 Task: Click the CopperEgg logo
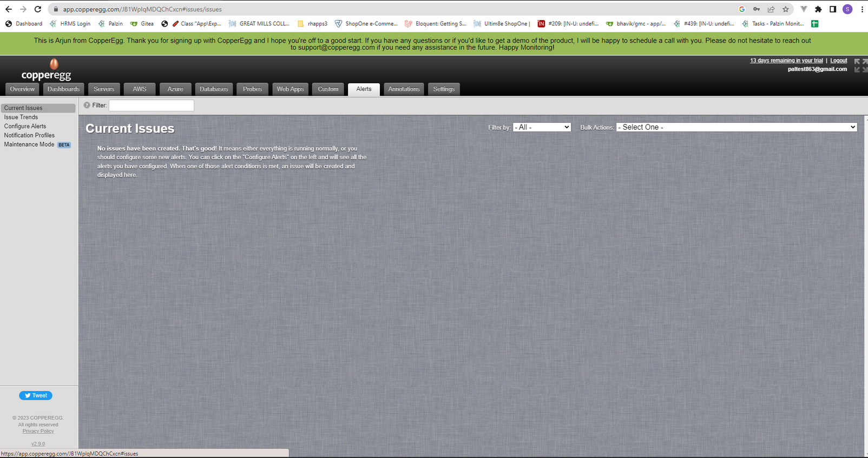click(46, 70)
